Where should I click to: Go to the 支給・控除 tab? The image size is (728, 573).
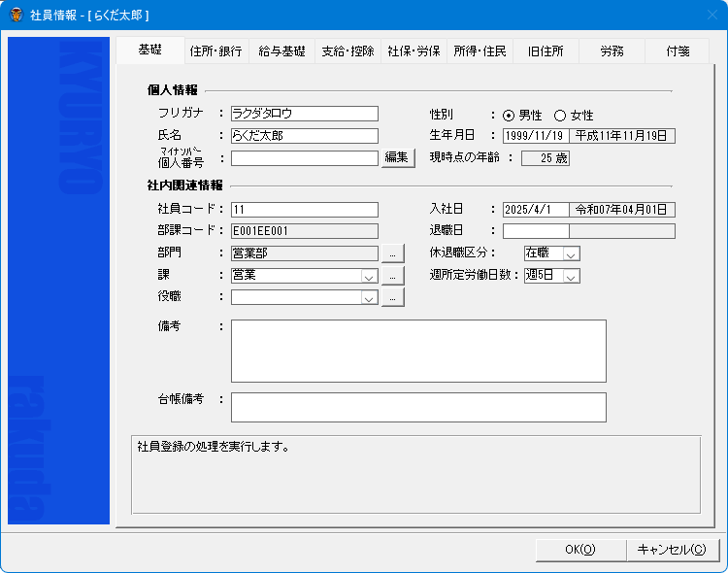point(347,51)
